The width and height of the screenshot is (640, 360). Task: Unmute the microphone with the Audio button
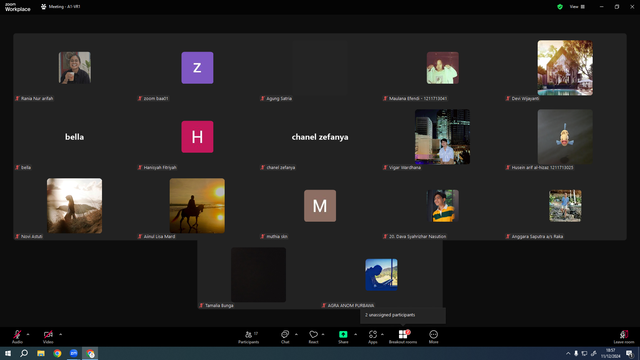coord(17,336)
